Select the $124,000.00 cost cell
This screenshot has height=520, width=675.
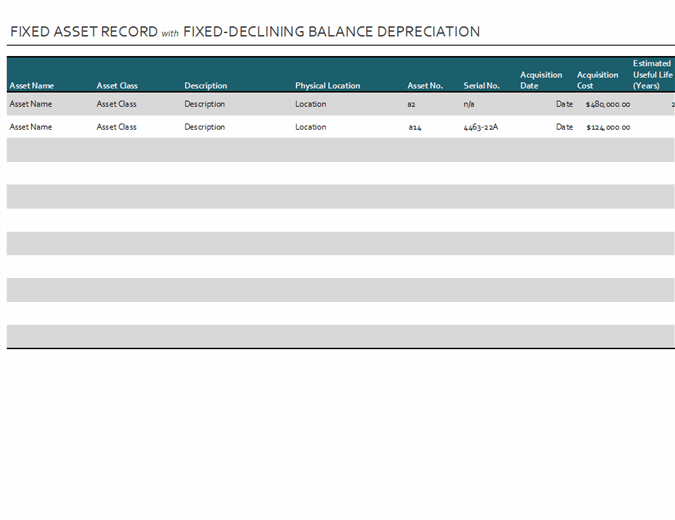click(608, 127)
